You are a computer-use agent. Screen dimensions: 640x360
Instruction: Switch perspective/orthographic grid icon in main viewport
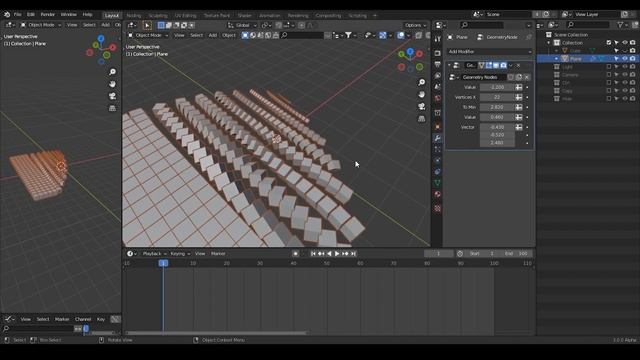pyautogui.click(x=422, y=119)
